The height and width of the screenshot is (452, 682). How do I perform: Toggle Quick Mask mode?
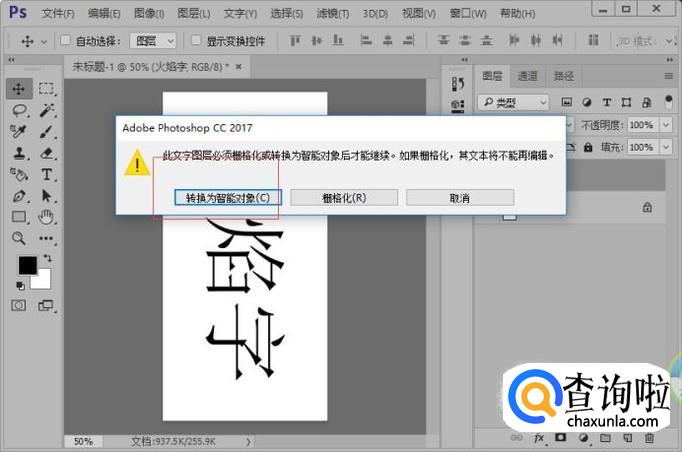[18, 305]
